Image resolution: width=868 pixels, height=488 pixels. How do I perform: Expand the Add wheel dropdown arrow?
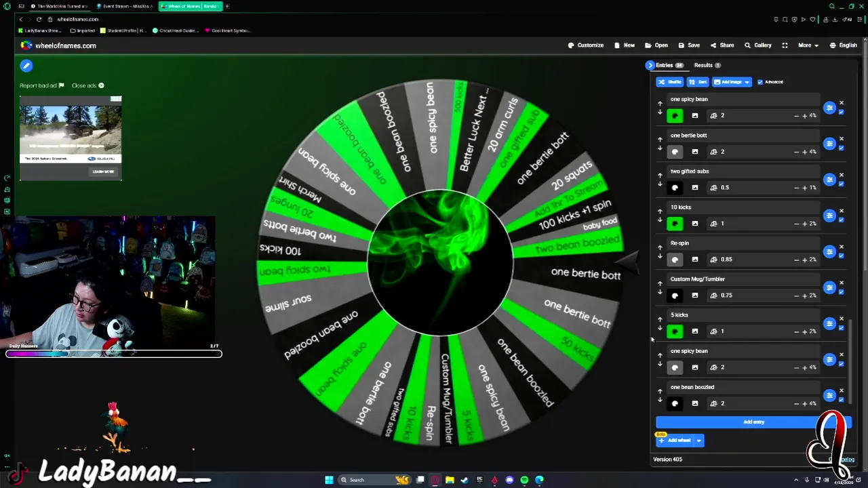click(x=698, y=441)
